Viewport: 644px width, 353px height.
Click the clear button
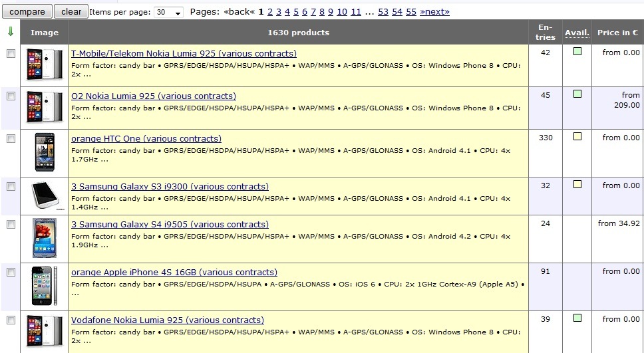[71, 11]
